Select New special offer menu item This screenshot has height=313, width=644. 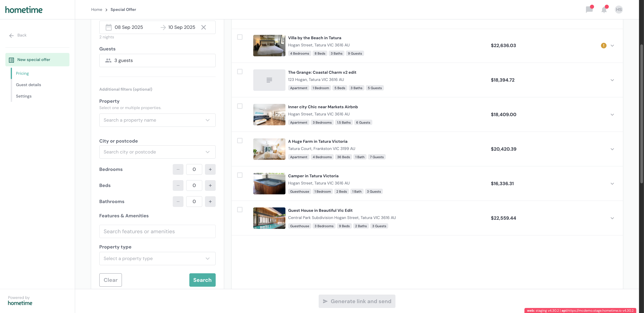click(x=37, y=60)
